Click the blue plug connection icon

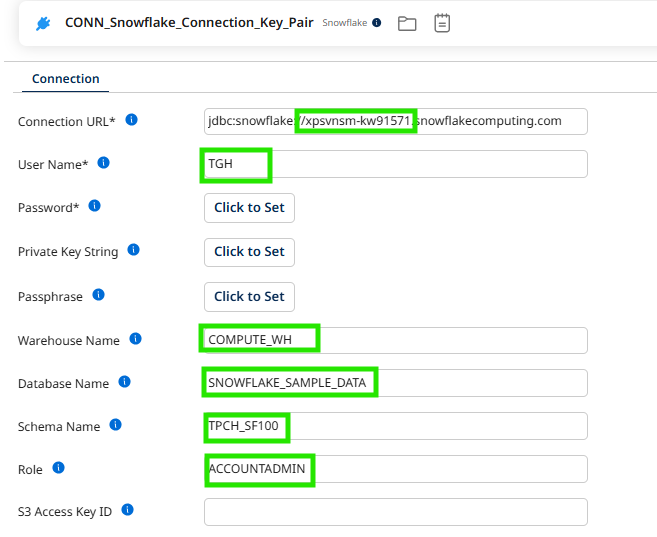[x=43, y=23]
